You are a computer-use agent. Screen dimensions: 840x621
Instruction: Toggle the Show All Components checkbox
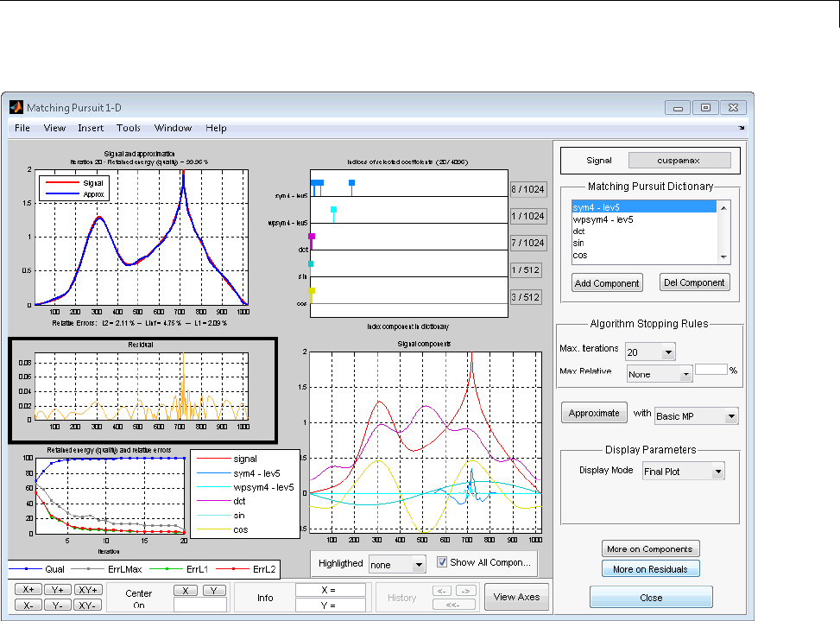tap(442, 562)
